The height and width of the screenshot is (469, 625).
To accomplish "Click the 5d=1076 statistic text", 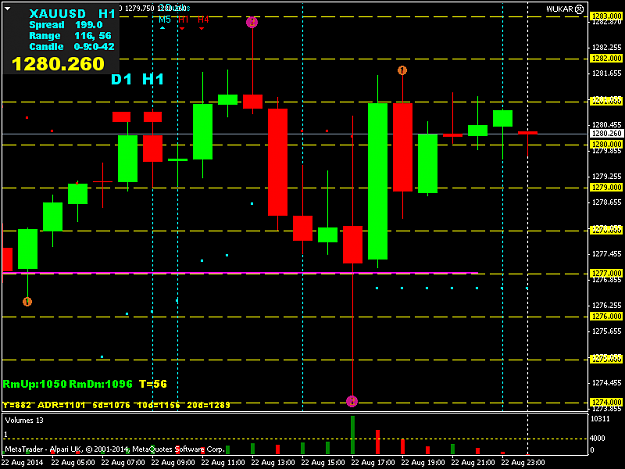I will coord(111,405).
